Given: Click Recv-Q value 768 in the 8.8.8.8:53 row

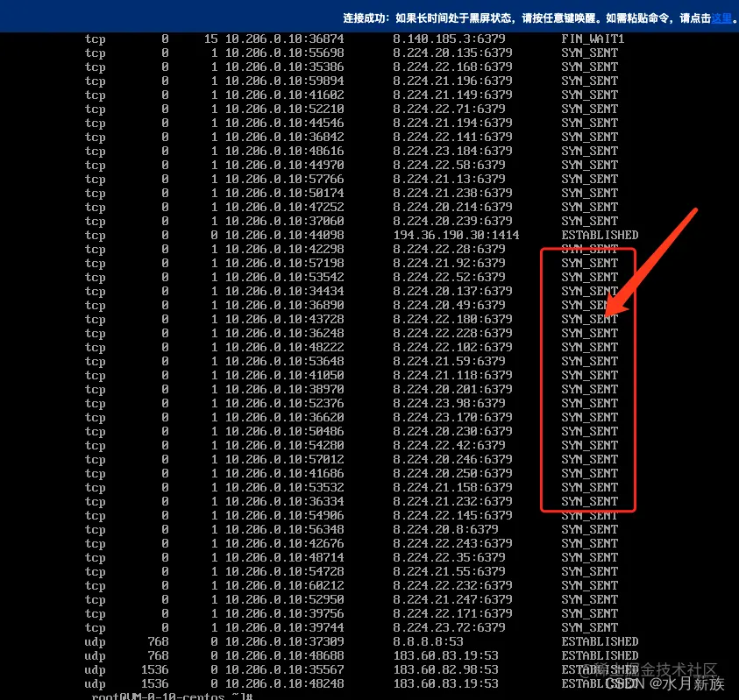Looking at the screenshot, I should click(158, 641).
